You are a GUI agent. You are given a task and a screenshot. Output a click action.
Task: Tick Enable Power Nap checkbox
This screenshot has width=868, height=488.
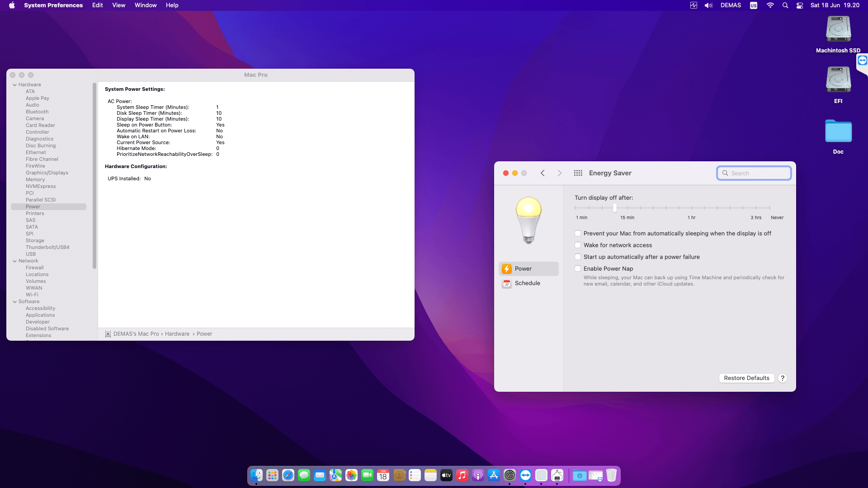point(578,269)
